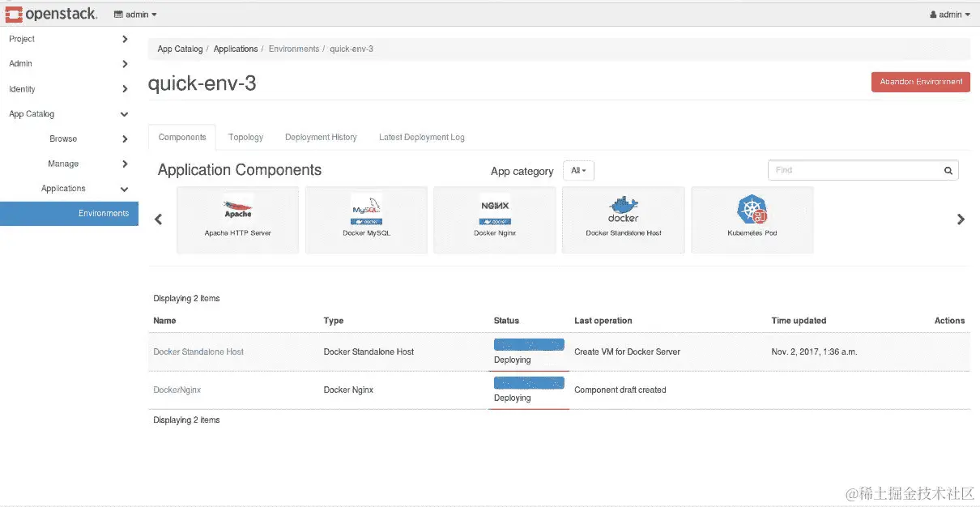Click the Docker whale logo icon
Image resolution: width=980 pixels, height=507 pixels.
tap(624, 209)
